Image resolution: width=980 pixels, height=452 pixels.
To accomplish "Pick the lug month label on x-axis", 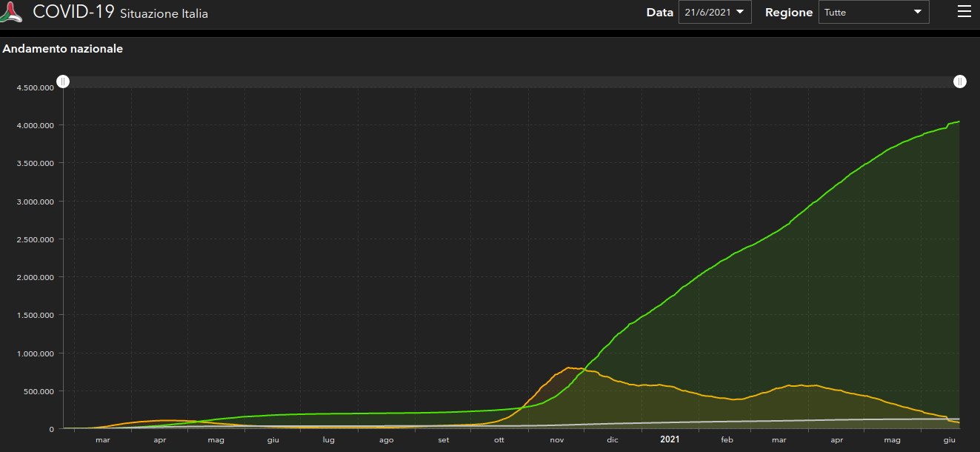I will click(x=328, y=440).
